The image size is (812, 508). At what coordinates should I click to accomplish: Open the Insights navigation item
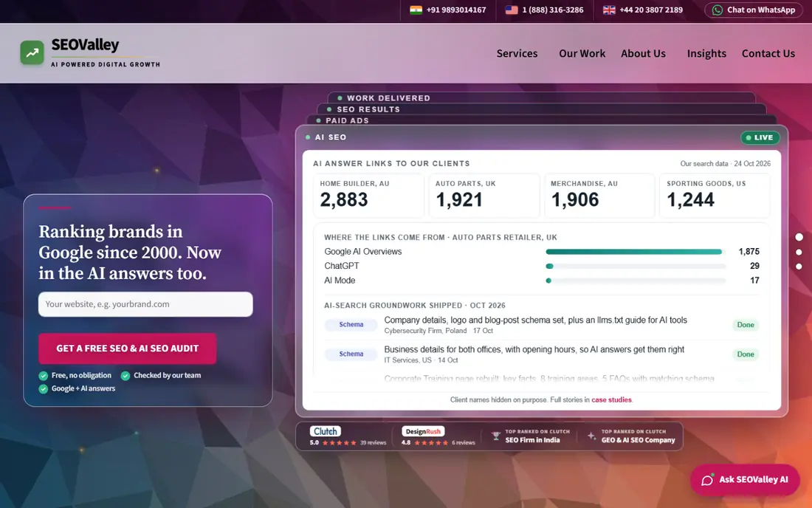coord(706,53)
